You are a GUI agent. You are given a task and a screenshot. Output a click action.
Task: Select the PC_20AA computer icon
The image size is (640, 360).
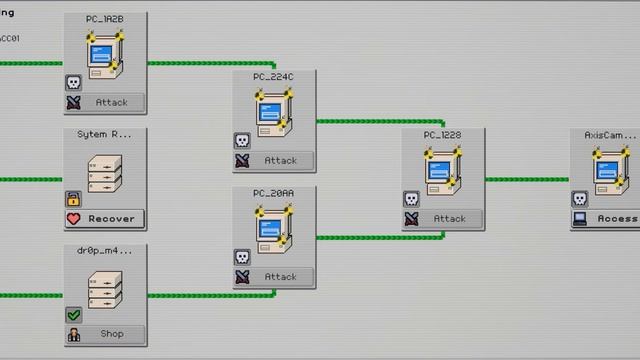[x=274, y=229]
